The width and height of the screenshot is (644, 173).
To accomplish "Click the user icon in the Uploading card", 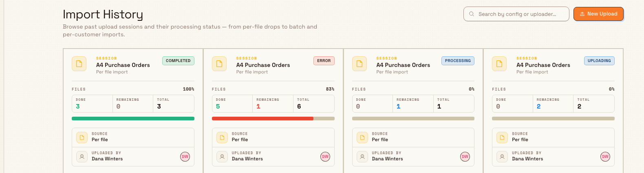I will 502,157.
